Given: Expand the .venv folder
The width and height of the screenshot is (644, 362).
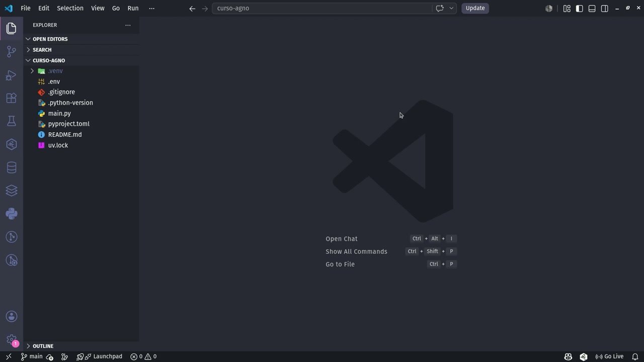Looking at the screenshot, I should [x=81, y=71].
